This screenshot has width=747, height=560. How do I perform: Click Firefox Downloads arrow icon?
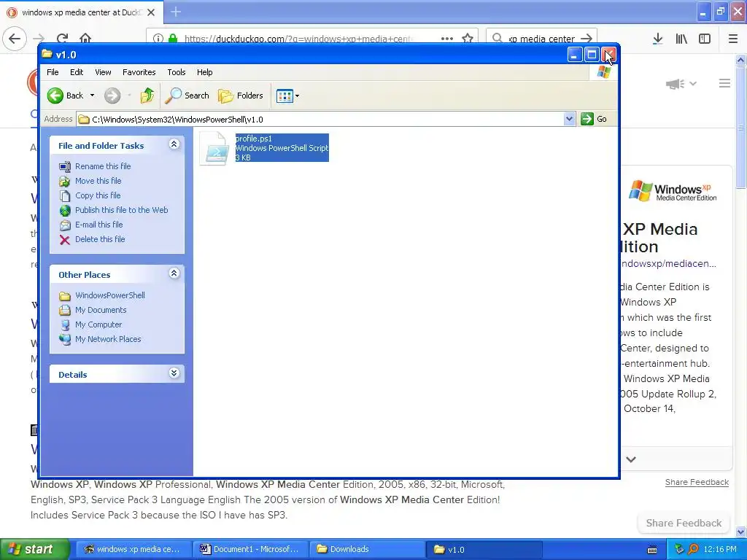(658, 39)
